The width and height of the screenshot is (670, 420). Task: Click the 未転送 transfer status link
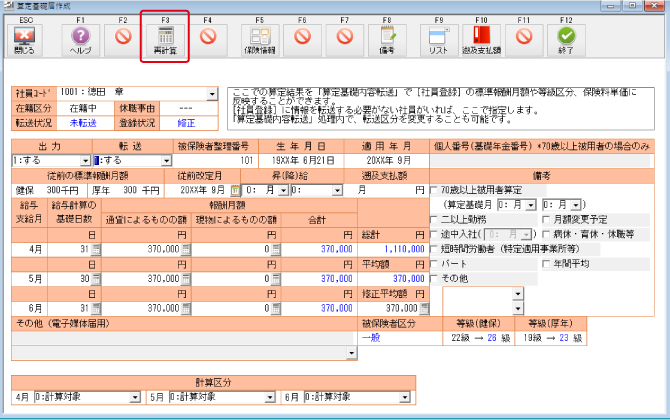83,123
